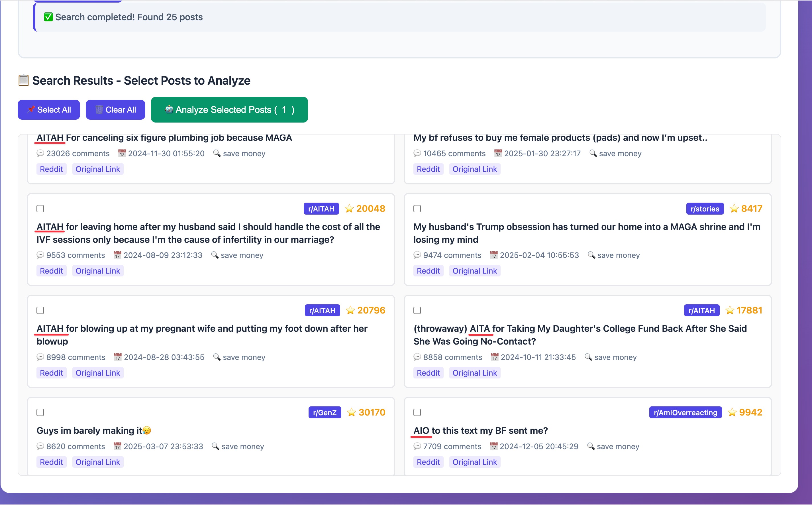Image resolution: width=812 pixels, height=505 pixels.
Task: Click Analyze Selected Posts button
Action: click(229, 110)
